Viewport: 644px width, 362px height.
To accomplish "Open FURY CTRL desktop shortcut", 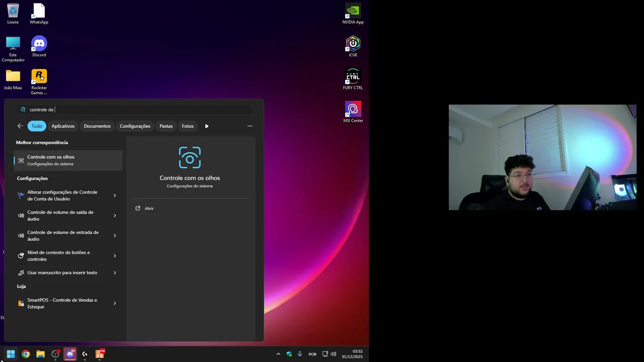I will pyautogui.click(x=353, y=79).
